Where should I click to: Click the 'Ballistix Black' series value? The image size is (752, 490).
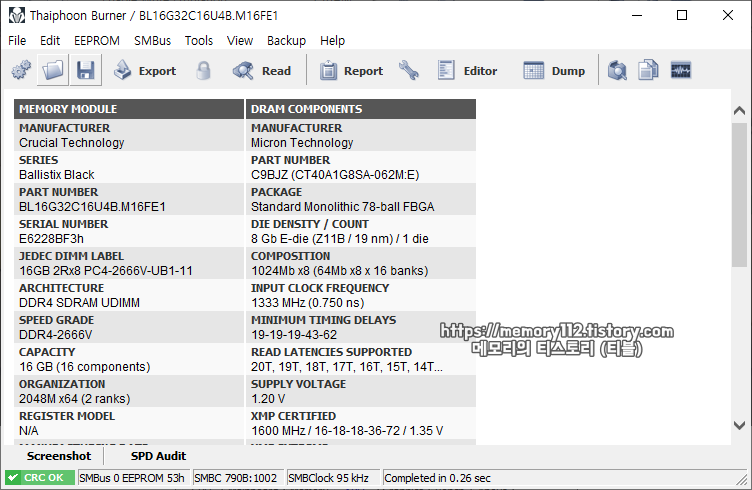57,175
